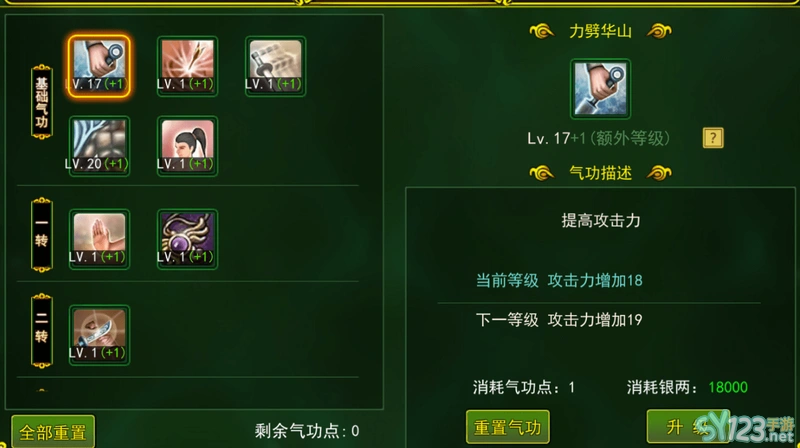Select the open palm skill icon
This screenshot has width=800, height=448.
coord(99,239)
